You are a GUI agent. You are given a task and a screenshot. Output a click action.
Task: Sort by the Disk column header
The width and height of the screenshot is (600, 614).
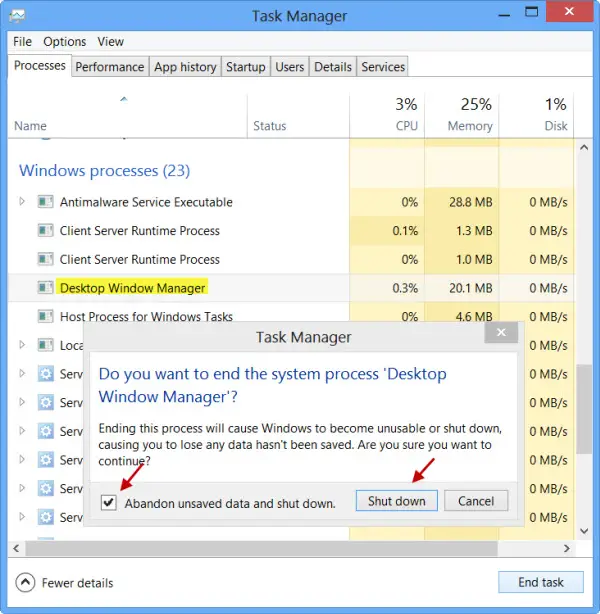[537, 116]
